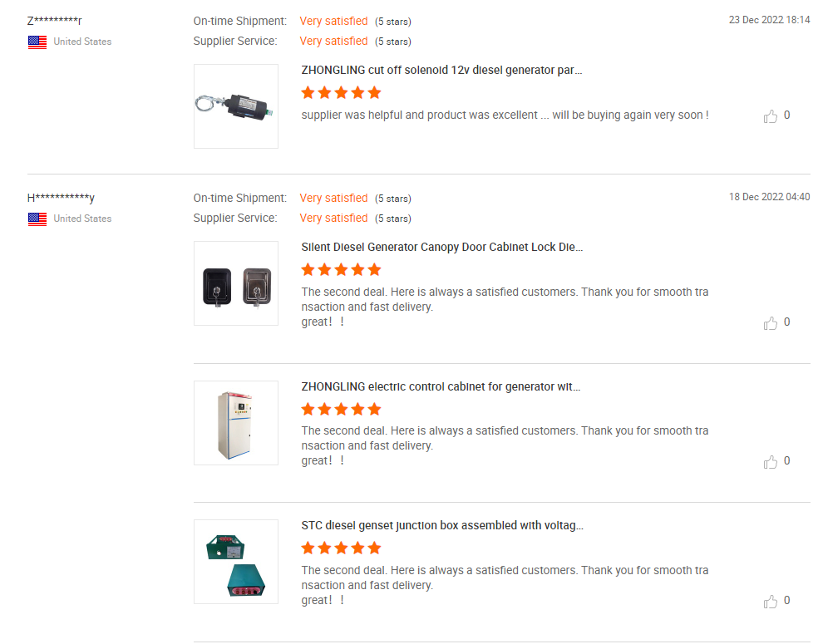Open the electric control cabinet product image
The image size is (823, 644).
236,422
